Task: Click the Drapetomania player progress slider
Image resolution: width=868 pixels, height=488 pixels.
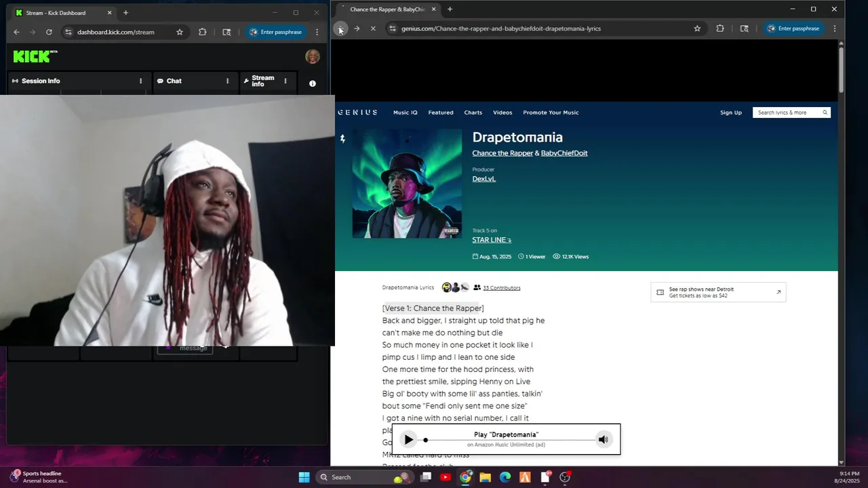Action: tap(509, 441)
